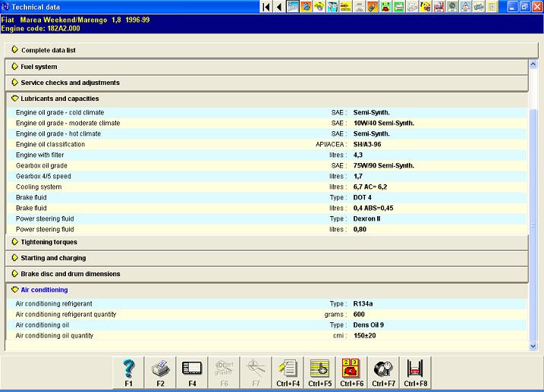Click the F2 printer icon

(x=160, y=372)
